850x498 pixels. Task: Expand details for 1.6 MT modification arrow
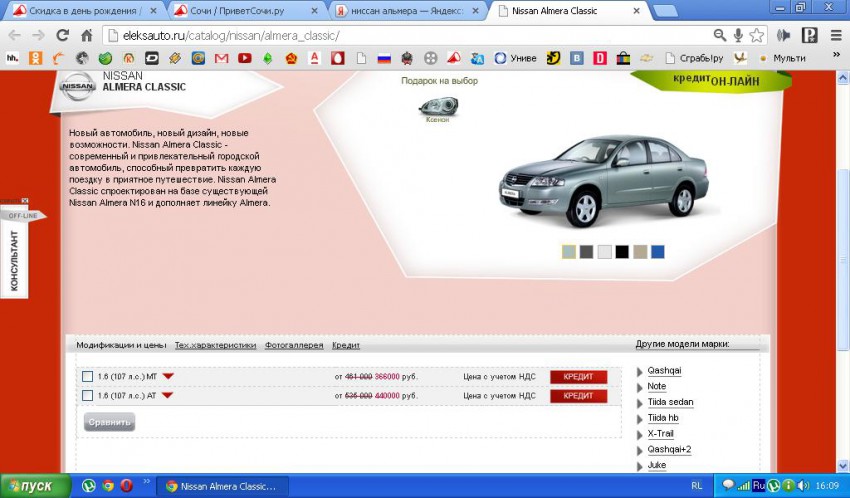pos(168,377)
